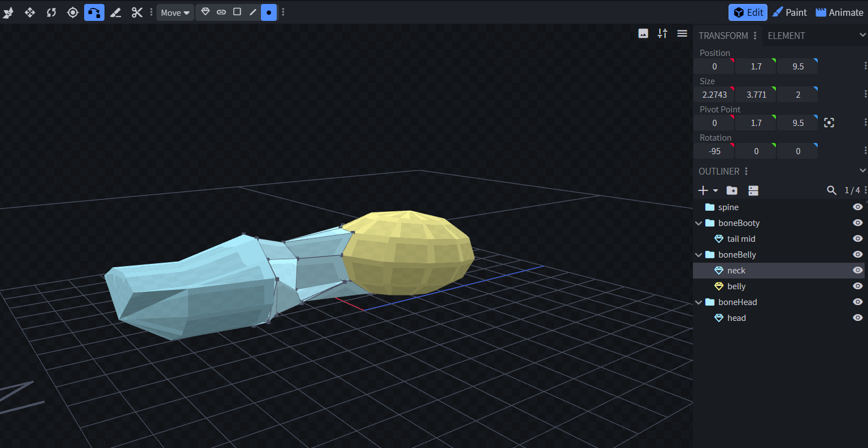Switch to Paint mode
This screenshot has width=868, height=448.
pyautogui.click(x=790, y=12)
